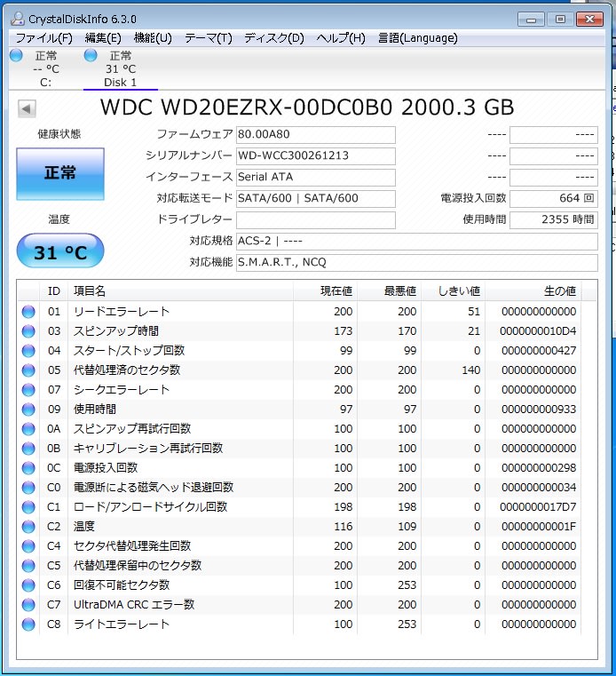
Task: Click the features field S.M.A.R.T., NCQ
Action: coord(417,263)
